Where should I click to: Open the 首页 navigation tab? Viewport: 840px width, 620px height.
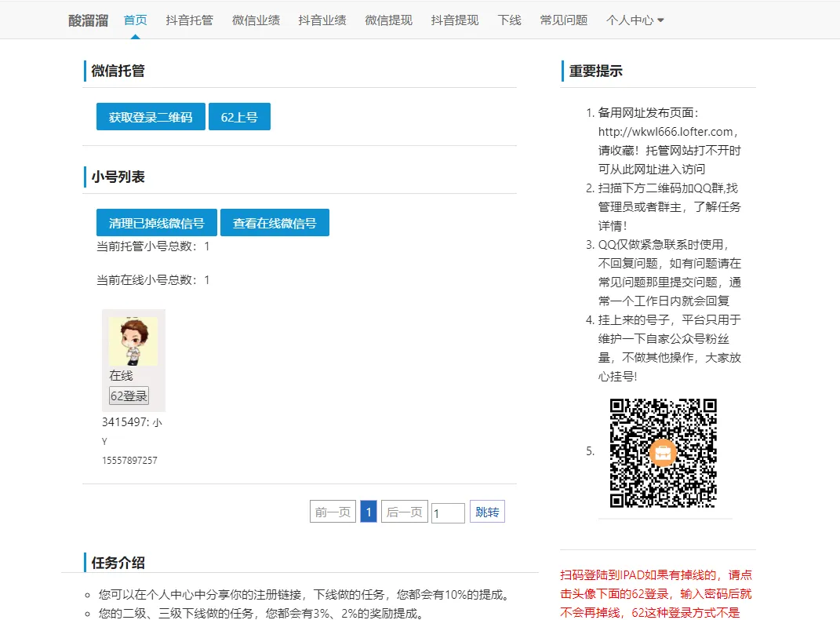(x=136, y=20)
